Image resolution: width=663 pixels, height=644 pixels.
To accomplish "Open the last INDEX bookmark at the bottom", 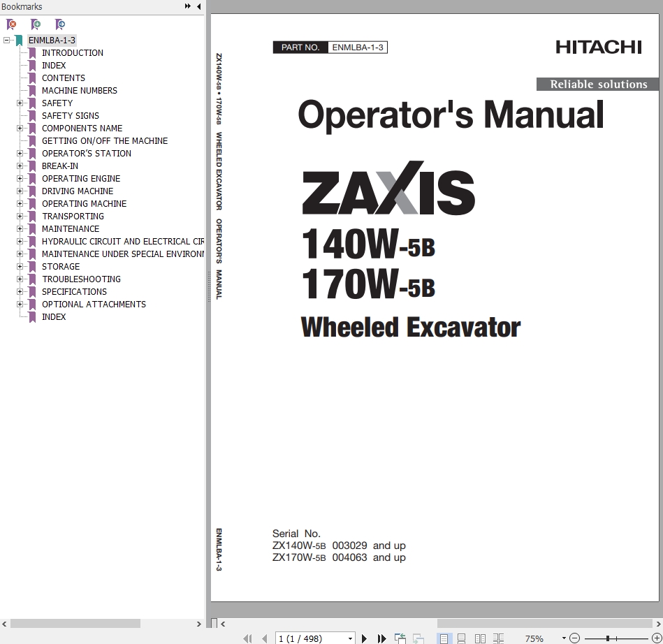I will coord(54,316).
